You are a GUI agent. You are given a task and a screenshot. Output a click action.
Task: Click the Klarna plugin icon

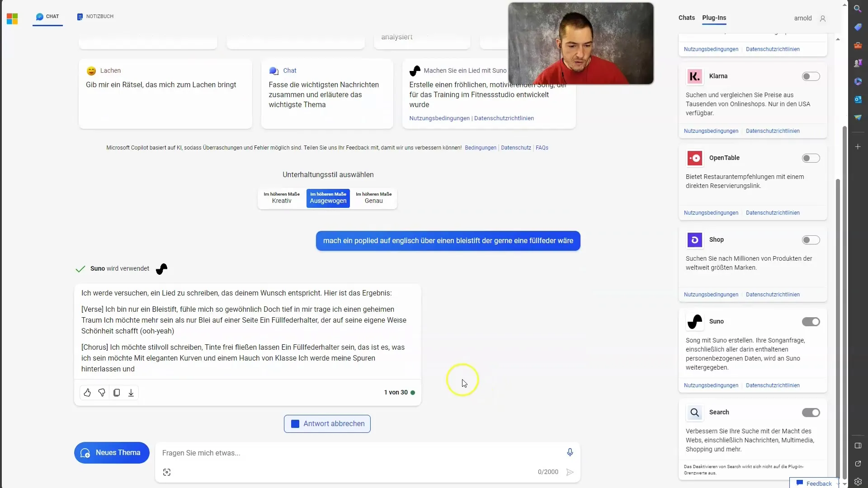click(694, 76)
